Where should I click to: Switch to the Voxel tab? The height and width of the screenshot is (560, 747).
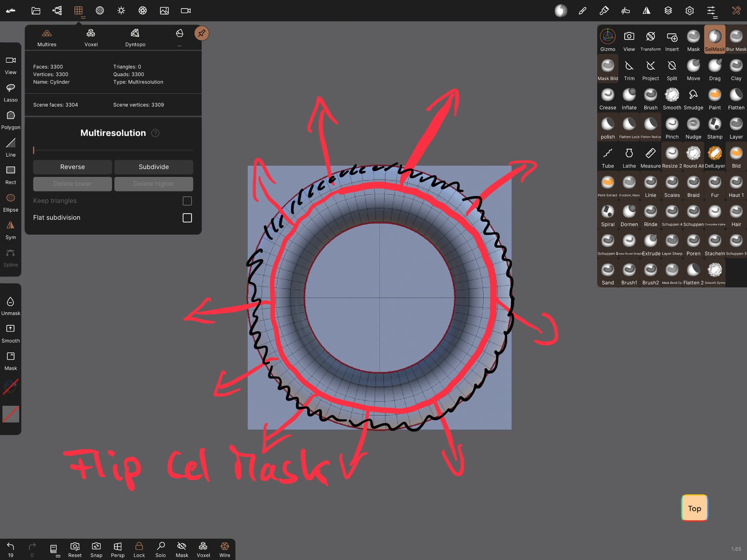pos(91,38)
